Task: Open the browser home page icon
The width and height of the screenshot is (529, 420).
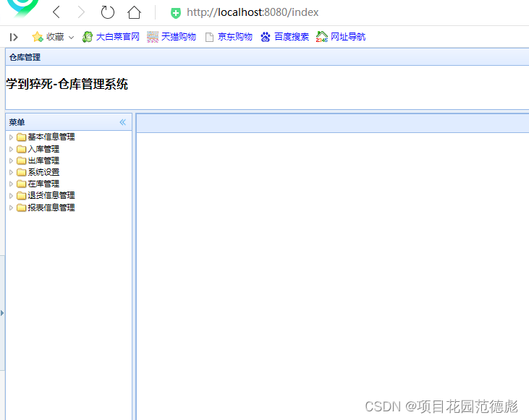Action: coord(134,12)
